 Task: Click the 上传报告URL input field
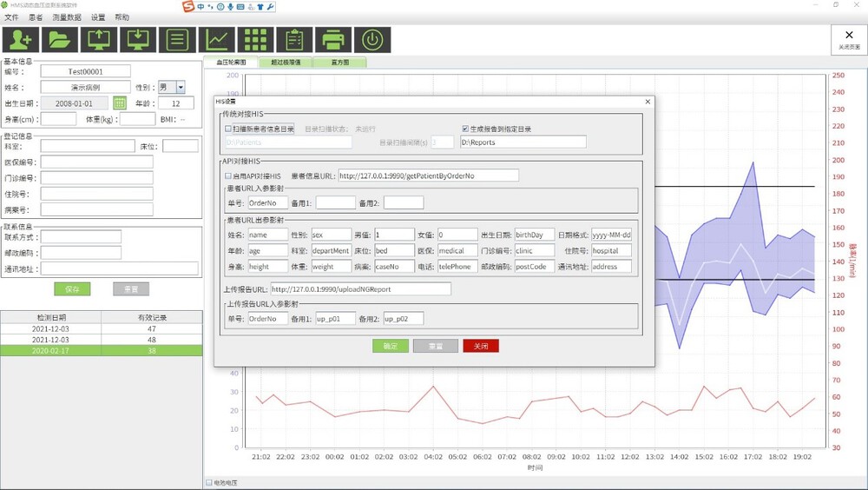click(360, 289)
